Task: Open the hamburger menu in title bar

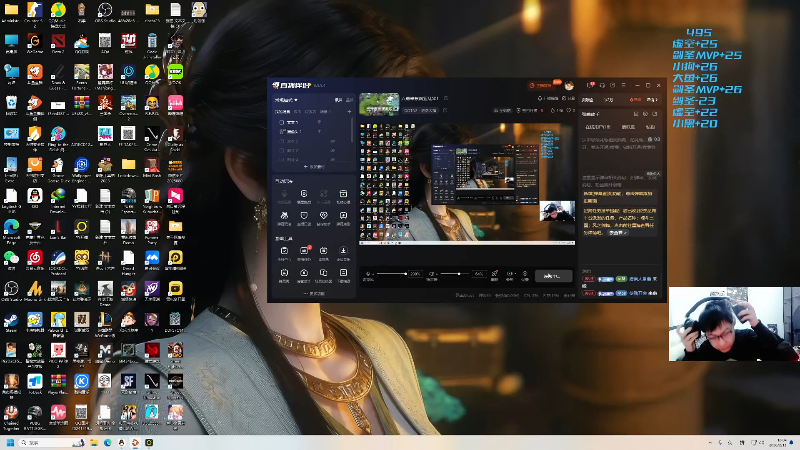Action: point(623,85)
